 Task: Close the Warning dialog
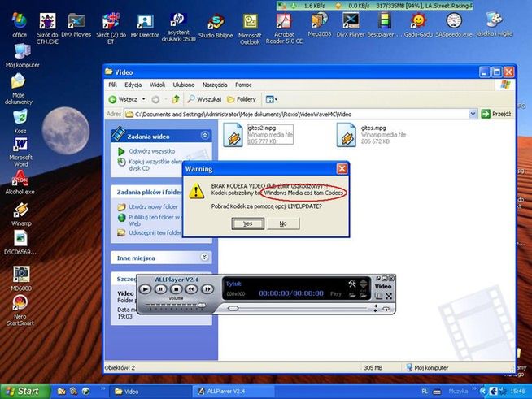pos(342,168)
